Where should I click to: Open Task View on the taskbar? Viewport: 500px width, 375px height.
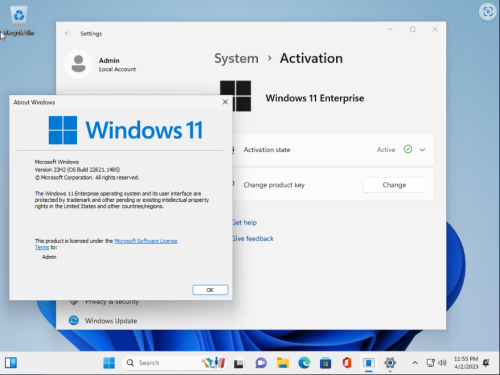pyautogui.click(x=238, y=363)
